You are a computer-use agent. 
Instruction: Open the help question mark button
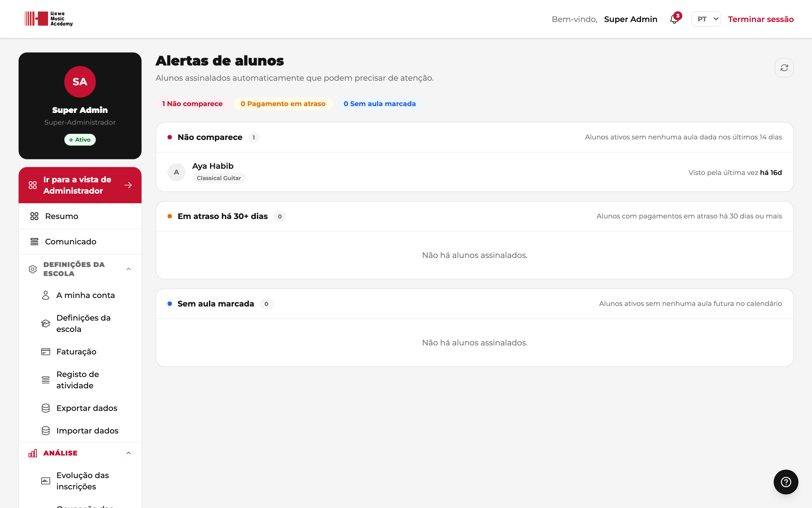pyautogui.click(x=786, y=482)
